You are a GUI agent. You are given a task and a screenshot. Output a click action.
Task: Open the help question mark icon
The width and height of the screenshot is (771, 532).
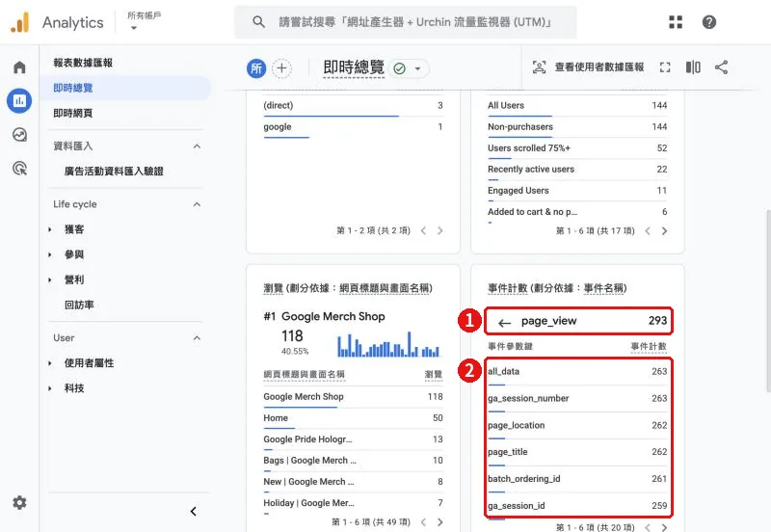(709, 22)
